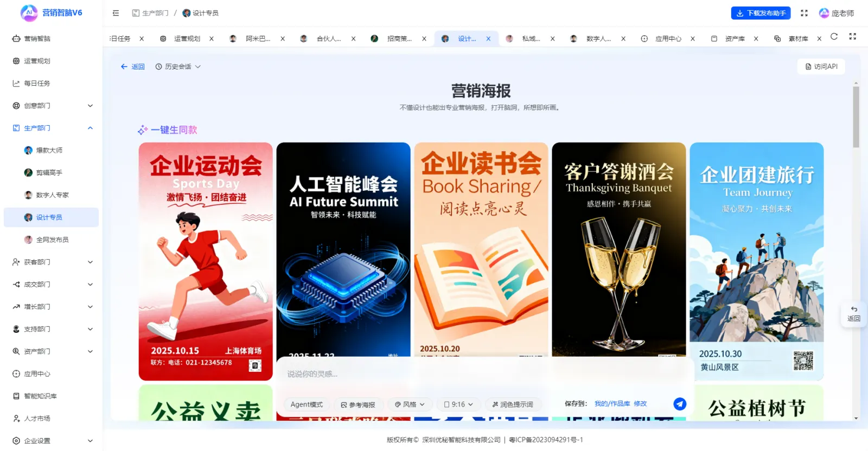The width and height of the screenshot is (868, 451).
Task: Click the 访问API button
Action: [x=821, y=67]
